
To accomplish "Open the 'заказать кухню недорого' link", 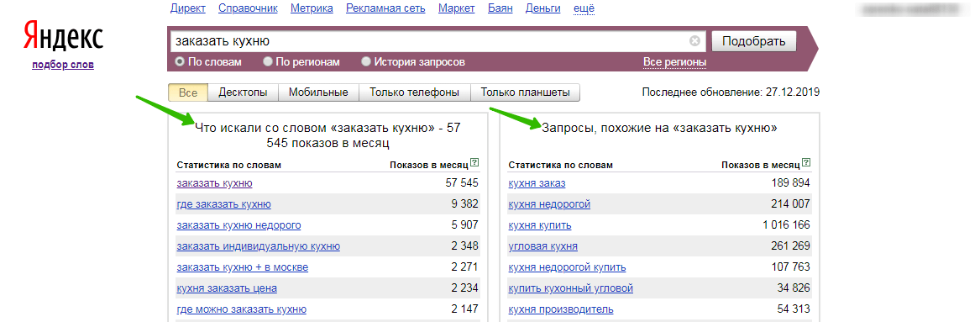I will [x=238, y=225].
